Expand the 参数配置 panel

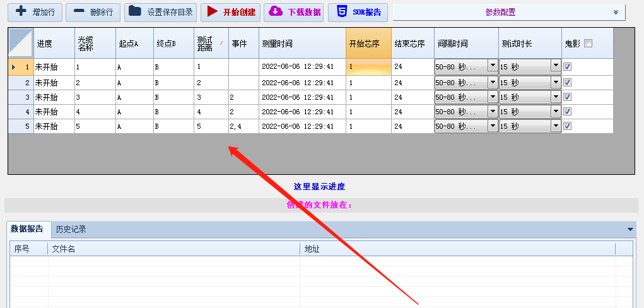(615, 12)
